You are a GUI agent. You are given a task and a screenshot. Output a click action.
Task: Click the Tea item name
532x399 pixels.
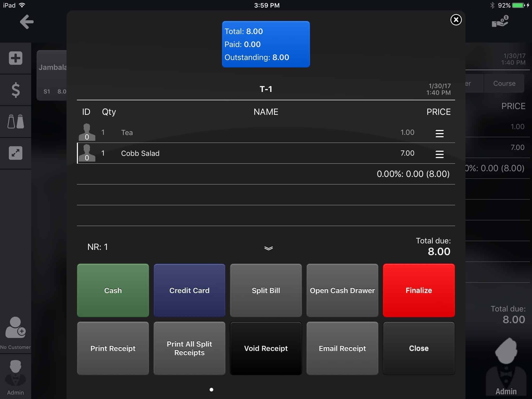[127, 132]
